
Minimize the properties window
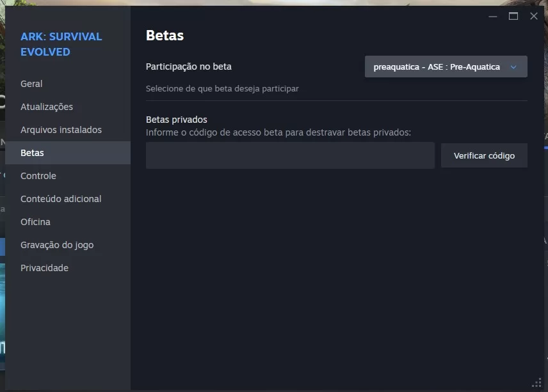pyautogui.click(x=492, y=16)
